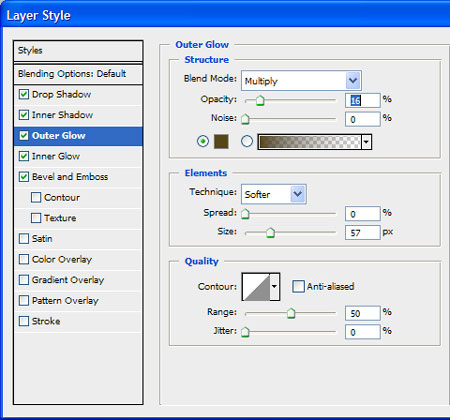450x420 pixels.
Task: Click the brown glow color swatch
Action: [x=221, y=142]
